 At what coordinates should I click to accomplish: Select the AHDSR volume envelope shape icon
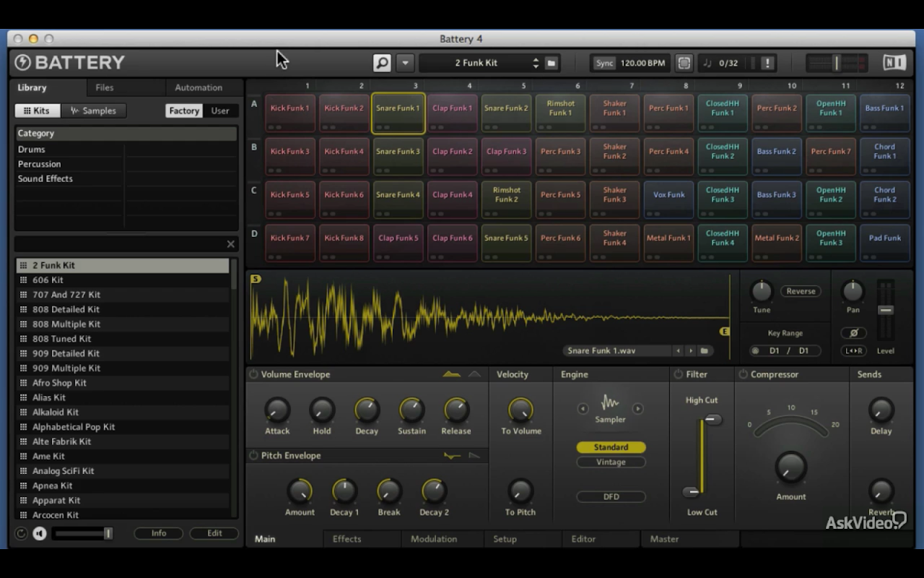(451, 374)
